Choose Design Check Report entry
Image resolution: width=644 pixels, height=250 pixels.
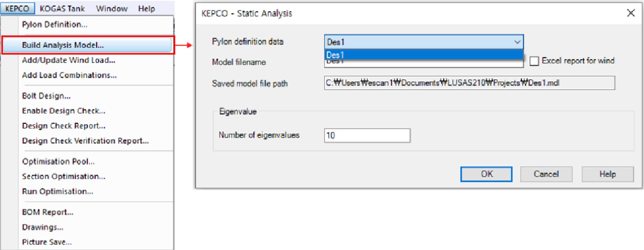point(63,126)
